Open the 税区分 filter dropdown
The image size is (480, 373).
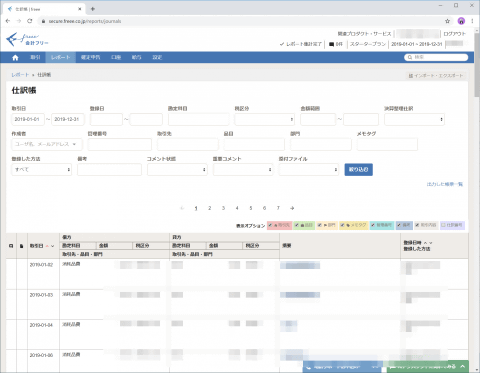(x=264, y=119)
